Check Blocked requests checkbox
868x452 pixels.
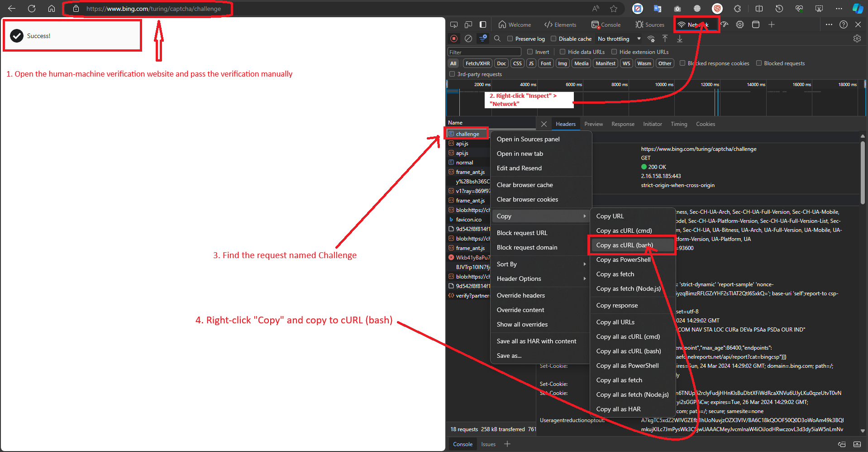coord(759,63)
